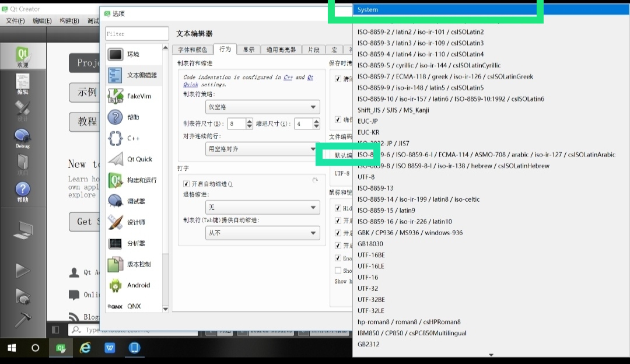Toggle the Sho... unchecked checkbox
630x364 pixels.
(x=338, y=271)
